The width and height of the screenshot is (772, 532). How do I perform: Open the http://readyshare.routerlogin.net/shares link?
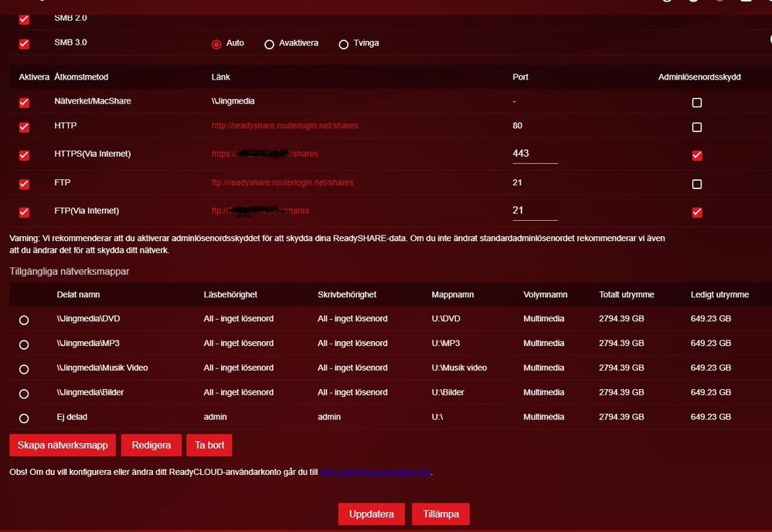click(x=284, y=126)
